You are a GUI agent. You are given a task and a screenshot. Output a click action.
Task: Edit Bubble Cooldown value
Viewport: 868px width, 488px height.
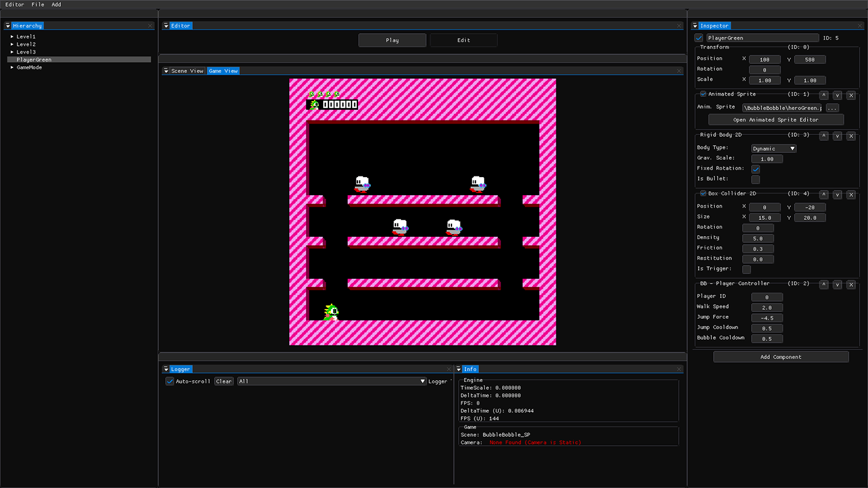pyautogui.click(x=767, y=339)
